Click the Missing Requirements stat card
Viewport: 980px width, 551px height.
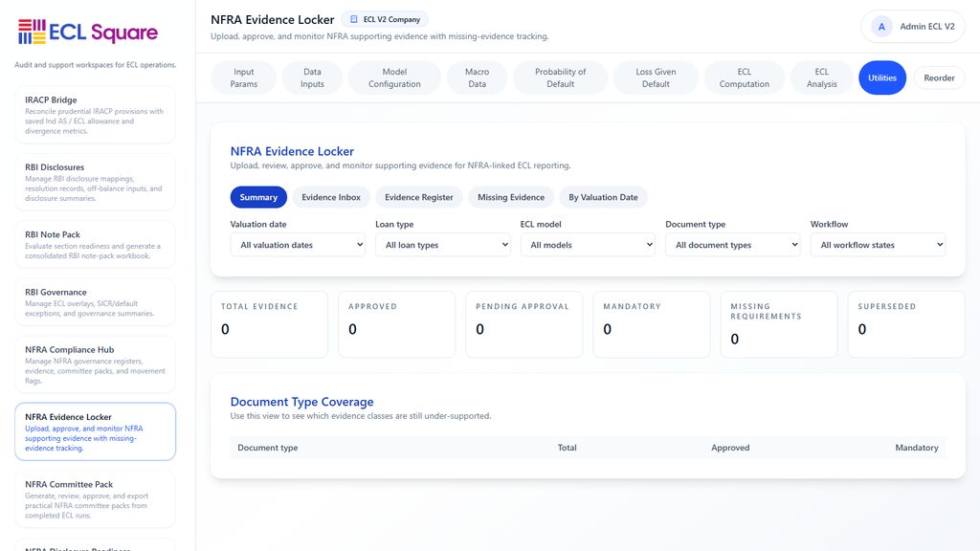pos(779,325)
